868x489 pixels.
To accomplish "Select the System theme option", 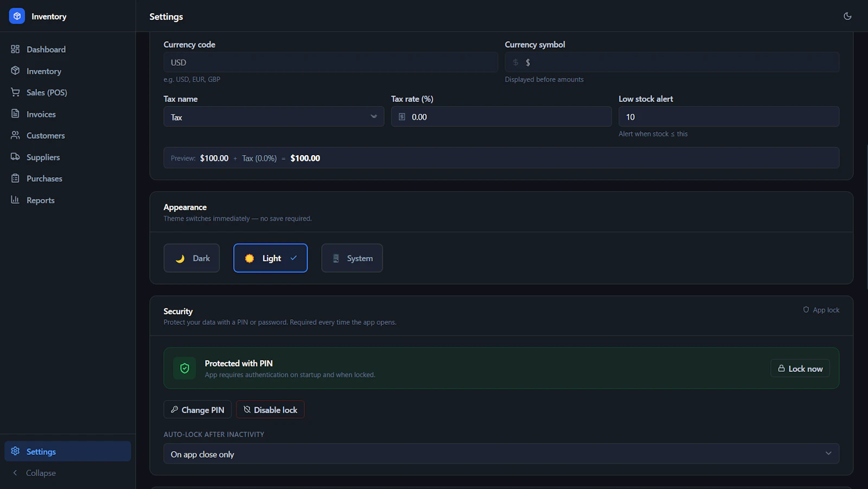I will tap(352, 258).
